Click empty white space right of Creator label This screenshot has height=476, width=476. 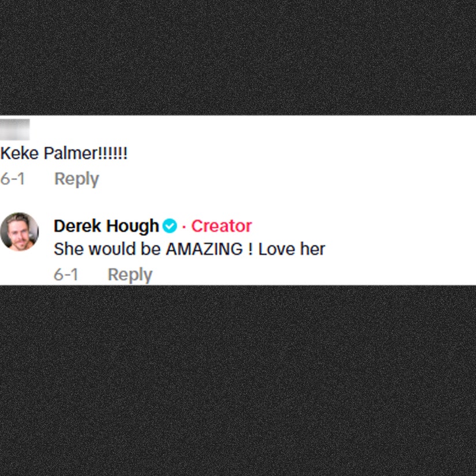(x=364, y=226)
